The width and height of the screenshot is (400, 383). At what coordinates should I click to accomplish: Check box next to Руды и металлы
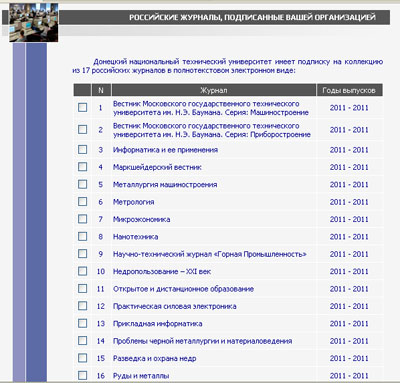click(82, 375)
